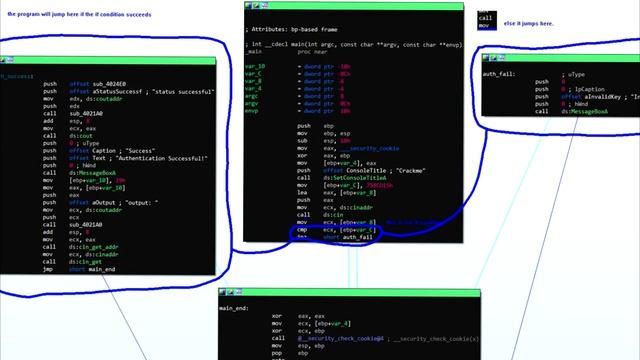Image resolution: width=640 pixels, height=360 pixels.
Task: Select the 'int __cdecl main' prototype line
Action: 353,44
